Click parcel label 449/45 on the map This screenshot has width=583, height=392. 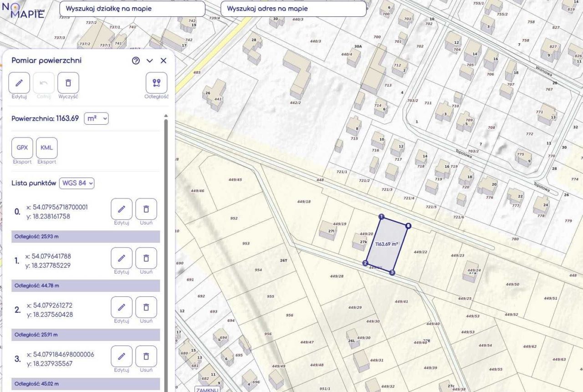235,180
